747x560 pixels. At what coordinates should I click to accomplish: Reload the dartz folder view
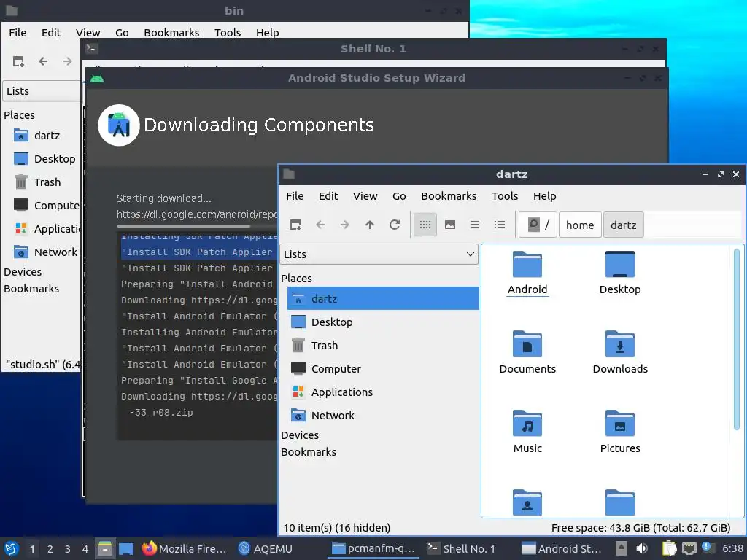click(395, 225)
